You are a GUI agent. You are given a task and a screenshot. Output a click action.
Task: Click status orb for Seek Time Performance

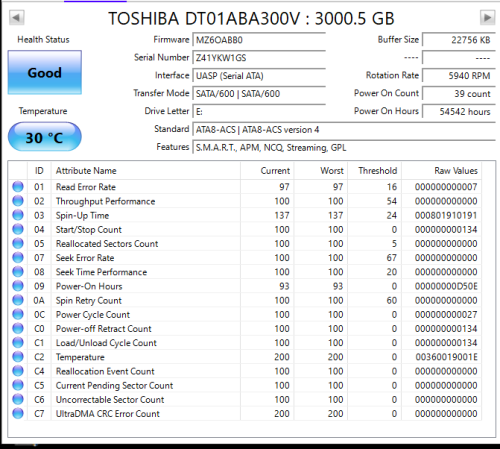pos(18,272)
